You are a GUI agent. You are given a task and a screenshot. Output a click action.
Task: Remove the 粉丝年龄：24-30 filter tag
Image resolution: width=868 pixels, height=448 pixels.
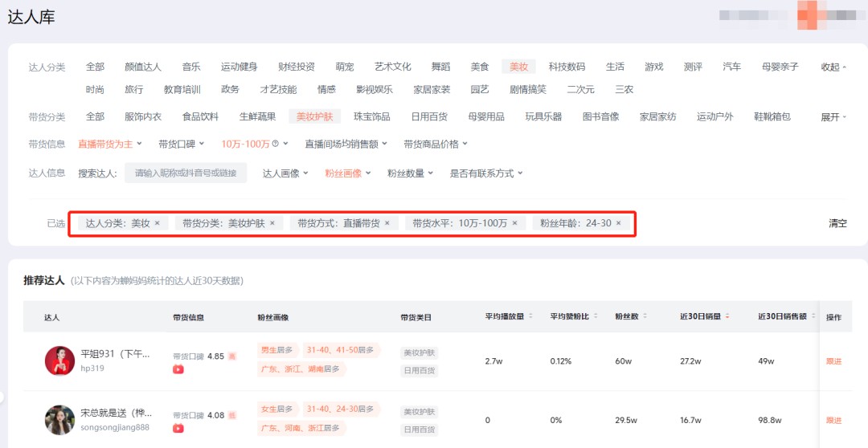pyautogui.click(x=619, y=223)
